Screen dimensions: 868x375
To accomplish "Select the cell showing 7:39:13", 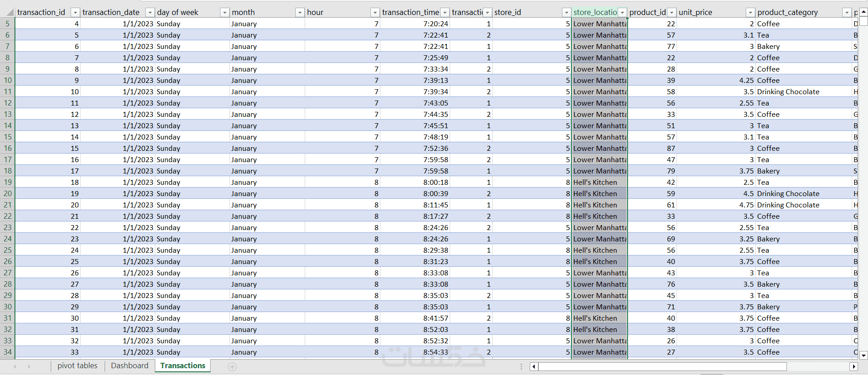I will (x=415, y=80).
